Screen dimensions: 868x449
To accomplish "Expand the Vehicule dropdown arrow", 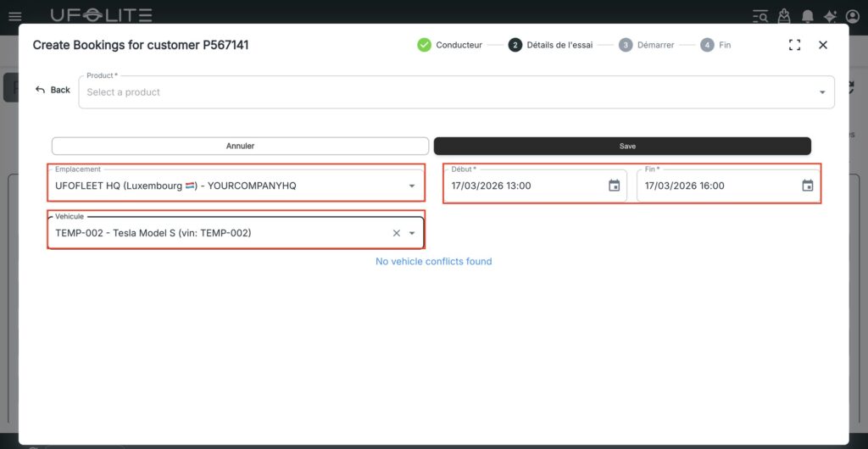I will [x=412, y=233].
